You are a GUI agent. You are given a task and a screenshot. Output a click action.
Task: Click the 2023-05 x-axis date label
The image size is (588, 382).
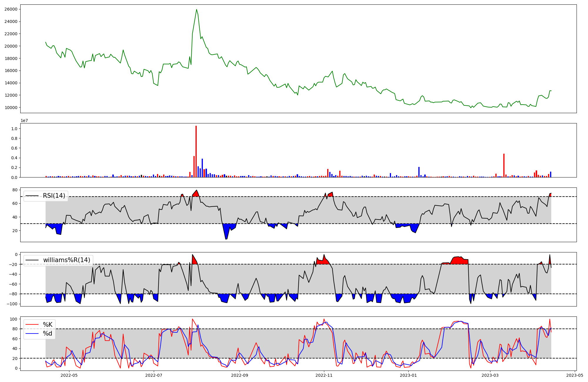tap(574, 375)
